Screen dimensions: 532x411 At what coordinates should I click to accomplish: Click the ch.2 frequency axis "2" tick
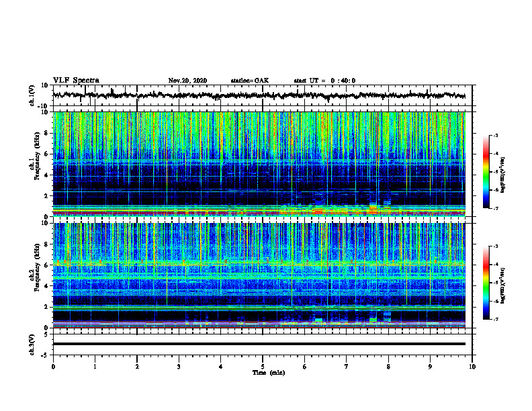point(47,307)
